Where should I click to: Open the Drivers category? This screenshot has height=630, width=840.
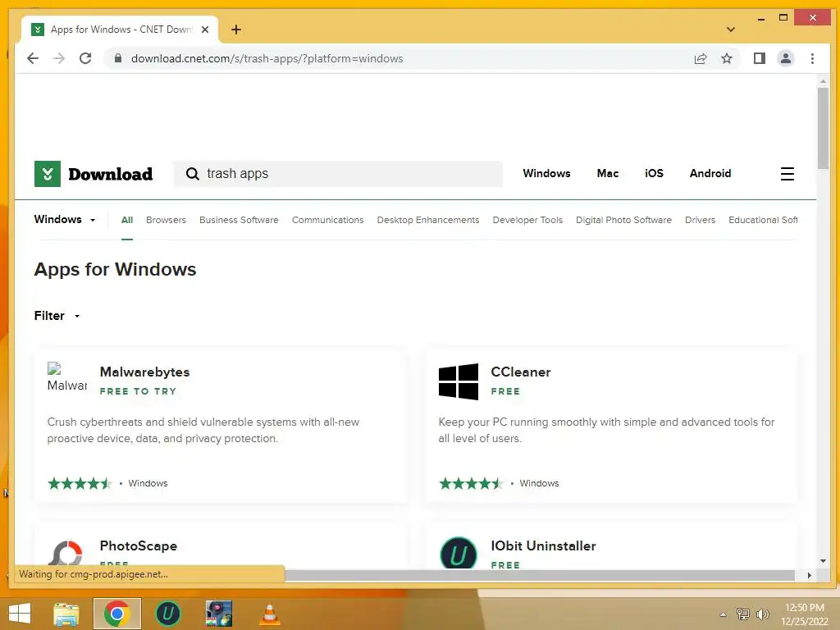coord(701,220)
